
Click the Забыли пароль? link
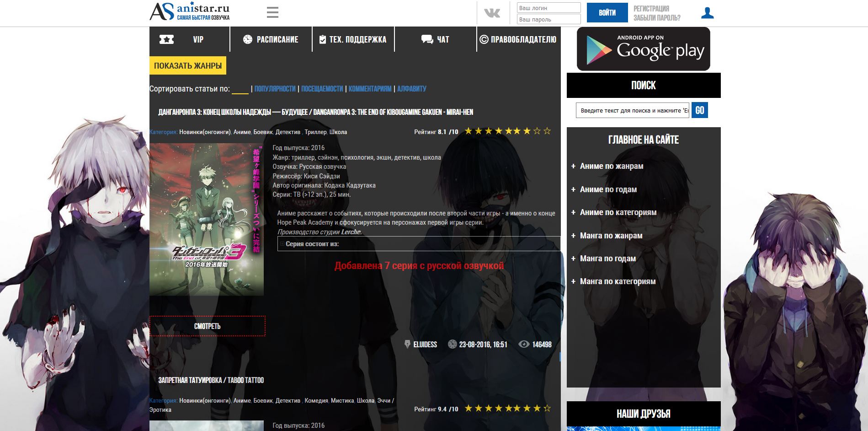pyautogui.click(x=657, y=18)
